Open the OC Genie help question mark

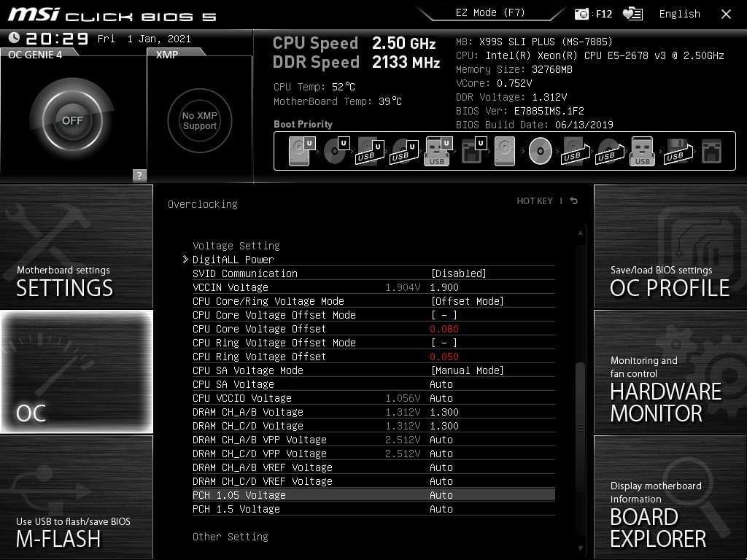139,175
